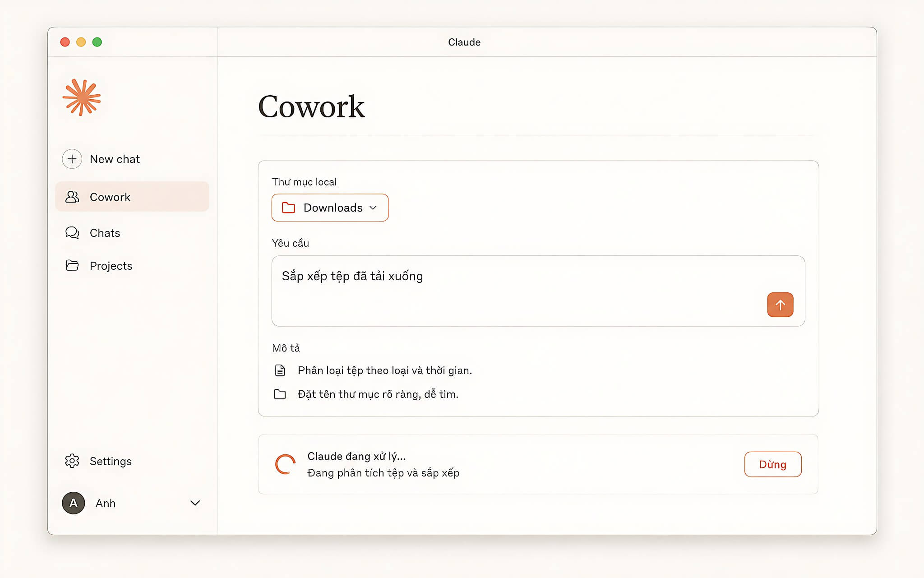The image size is (924, 578).
Task: Open the Cowork sidebar item
Action: click(x=132, y=197)
